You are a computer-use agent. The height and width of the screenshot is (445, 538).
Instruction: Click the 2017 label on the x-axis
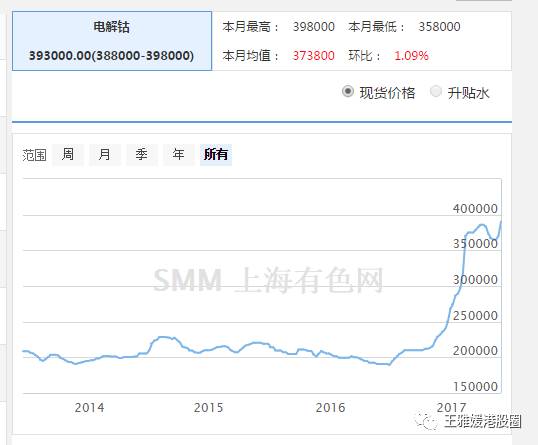tap(451, 408)
